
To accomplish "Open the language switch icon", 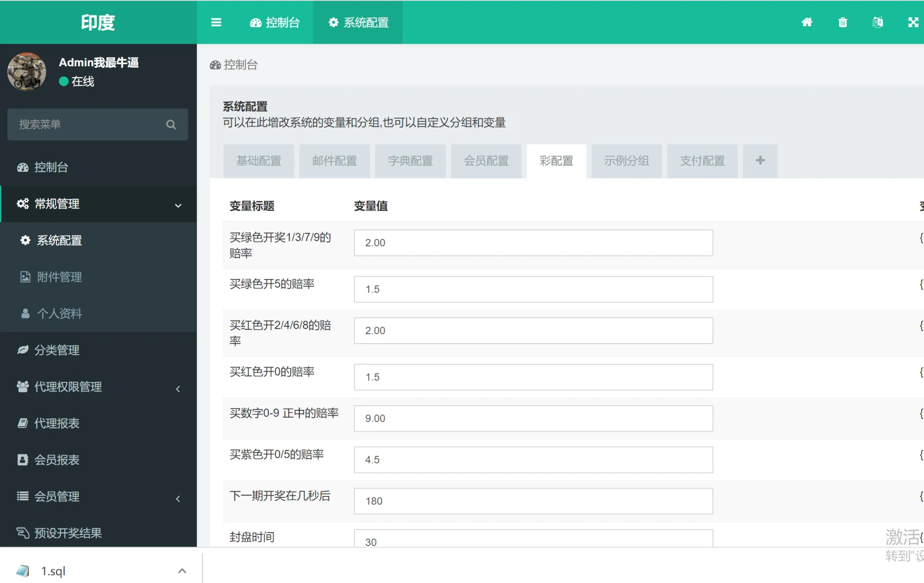I will 878,22.
